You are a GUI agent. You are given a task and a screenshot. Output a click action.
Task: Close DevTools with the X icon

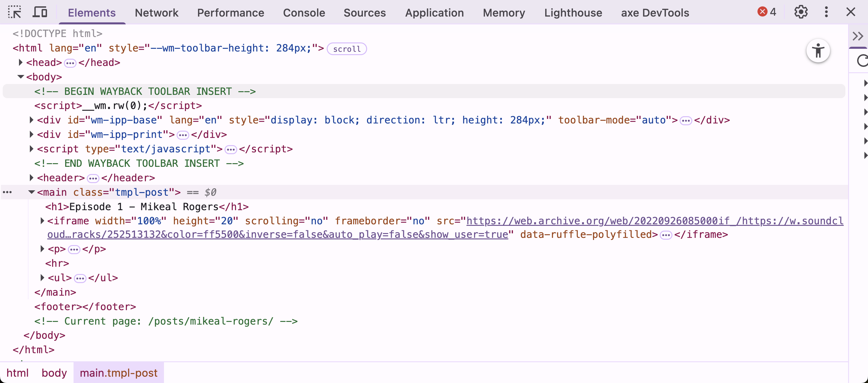pyautogui.click(x=851, y=12)
